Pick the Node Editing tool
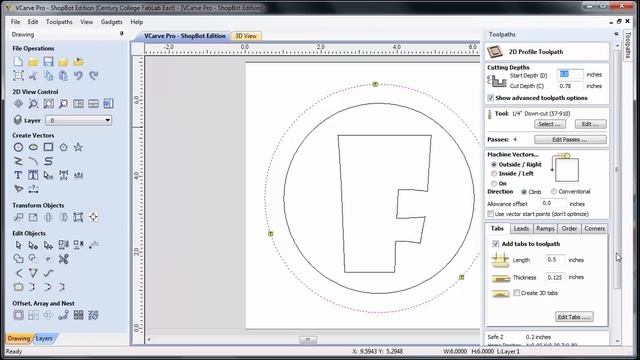640x360 pixels. [x=33, y=245]
